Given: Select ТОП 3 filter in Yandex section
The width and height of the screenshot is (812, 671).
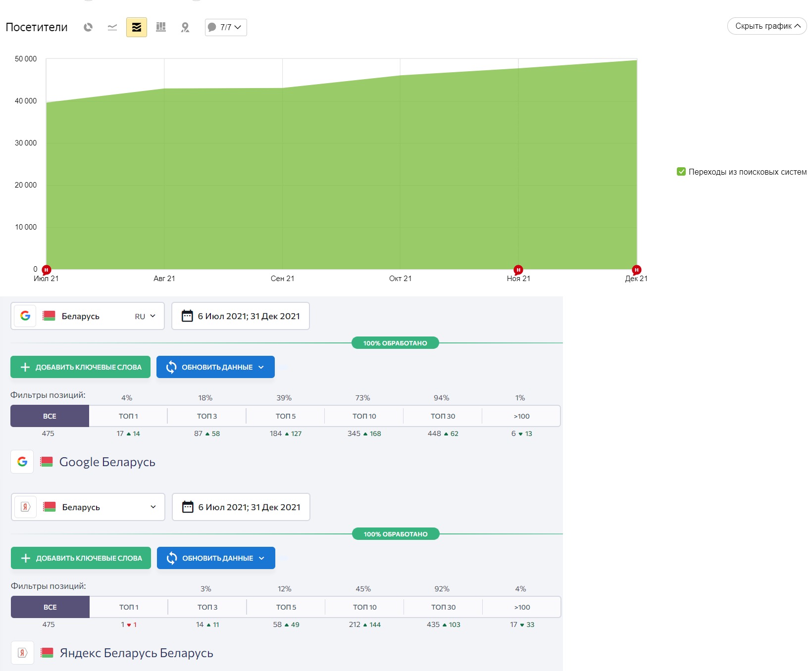Looking at the screenshot, I should click(x=207, y=607).
